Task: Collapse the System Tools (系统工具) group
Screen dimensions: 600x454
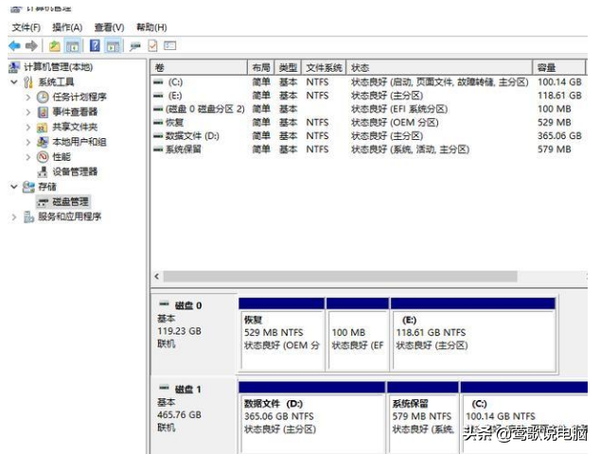Action: pyautogui.click(x=14, y=82)
